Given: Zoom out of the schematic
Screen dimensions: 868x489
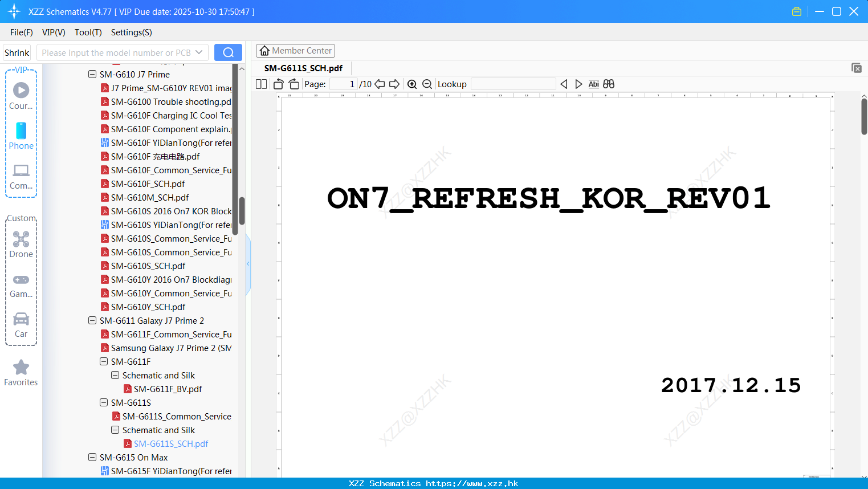Looking at the screenshot, I should coord(427,84).
